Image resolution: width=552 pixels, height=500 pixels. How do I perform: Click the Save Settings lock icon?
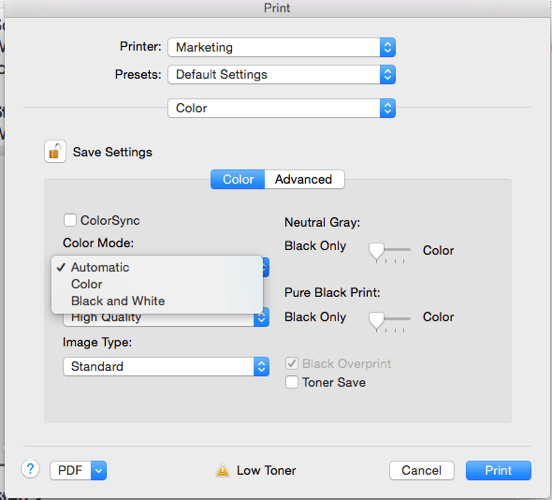(55, 151)
